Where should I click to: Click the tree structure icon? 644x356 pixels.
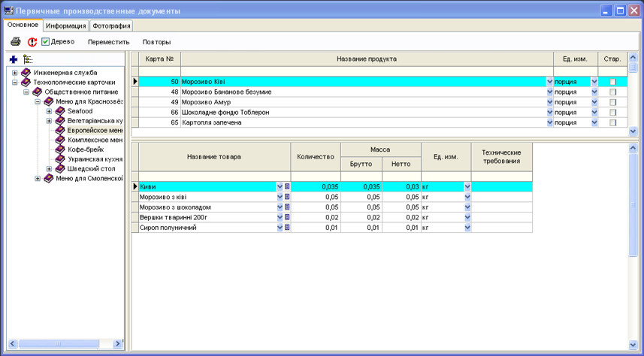pos(28,59)
